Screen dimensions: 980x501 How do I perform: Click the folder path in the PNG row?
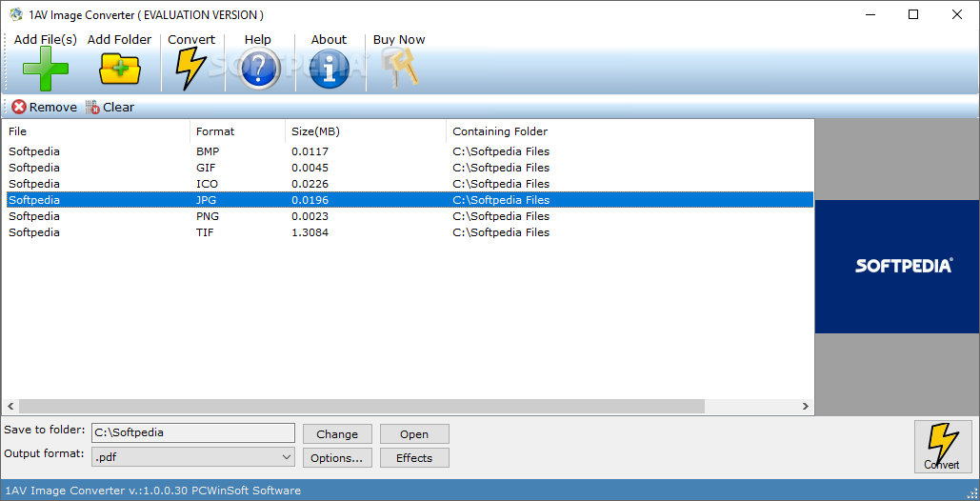[x=501, y=216]
